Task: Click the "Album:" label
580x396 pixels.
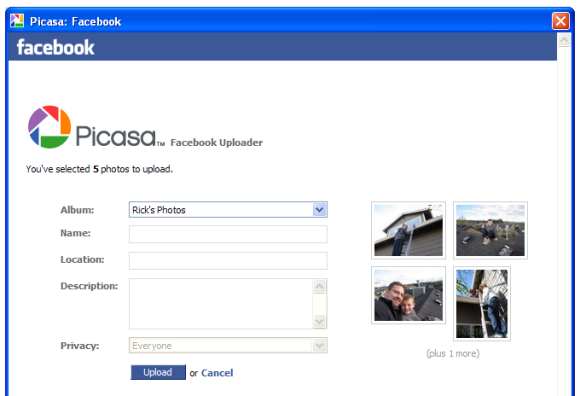Action: pos(77,210)
